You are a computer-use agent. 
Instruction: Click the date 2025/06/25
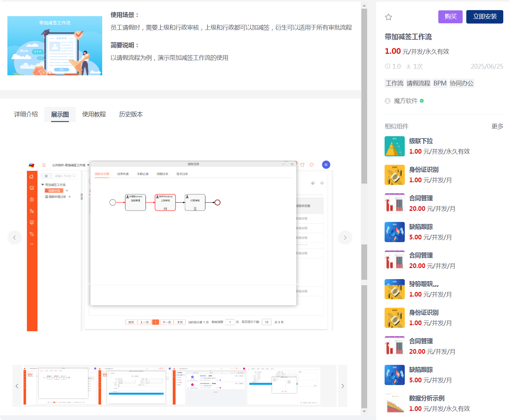[487, 66]
